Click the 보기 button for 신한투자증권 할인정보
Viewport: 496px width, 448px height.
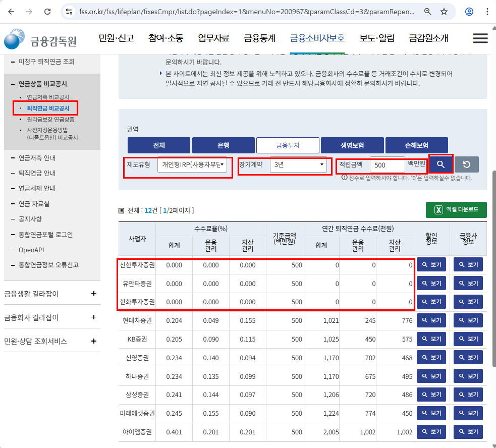(x=431, y=264)
